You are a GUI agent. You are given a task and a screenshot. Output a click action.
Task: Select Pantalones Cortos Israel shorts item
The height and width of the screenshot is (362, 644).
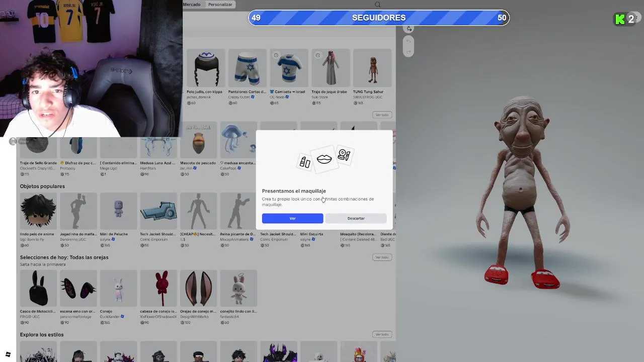pos(247,68)
